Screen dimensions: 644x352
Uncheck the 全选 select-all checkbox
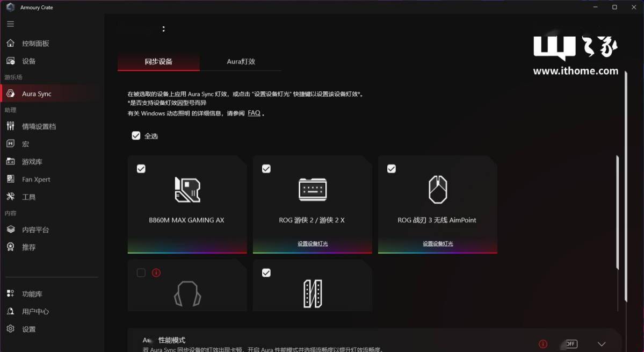pyautogui.click(x=136, y=135)
